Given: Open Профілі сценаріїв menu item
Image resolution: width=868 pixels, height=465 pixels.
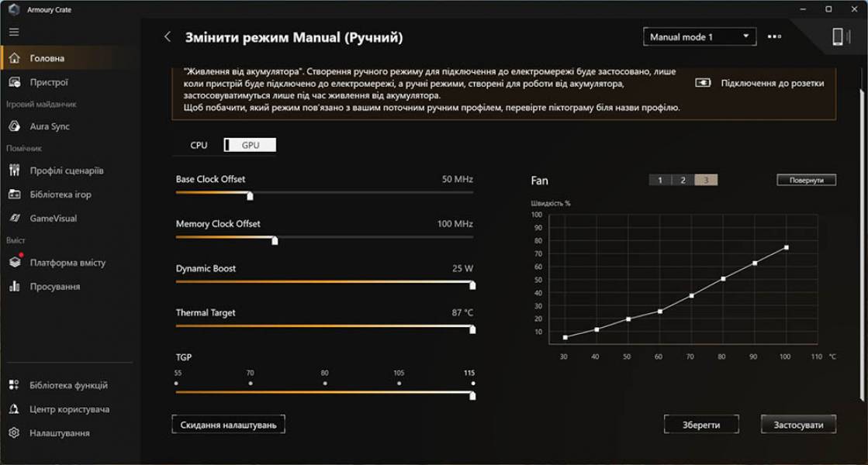Looking at the screenshot, I should (71, 170).
